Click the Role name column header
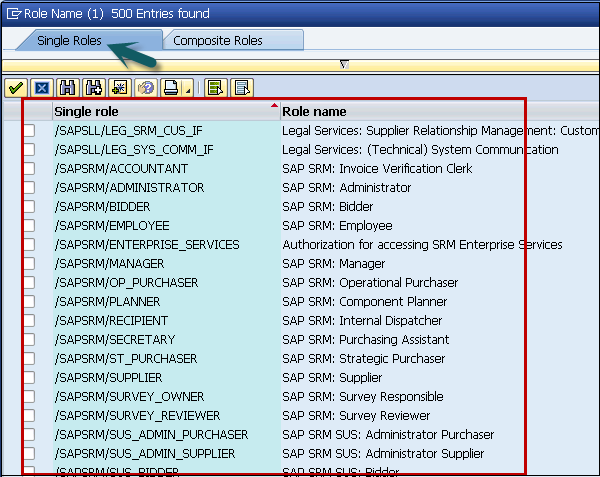Screen dimensions: 600x477 click(x=400, y=111)
